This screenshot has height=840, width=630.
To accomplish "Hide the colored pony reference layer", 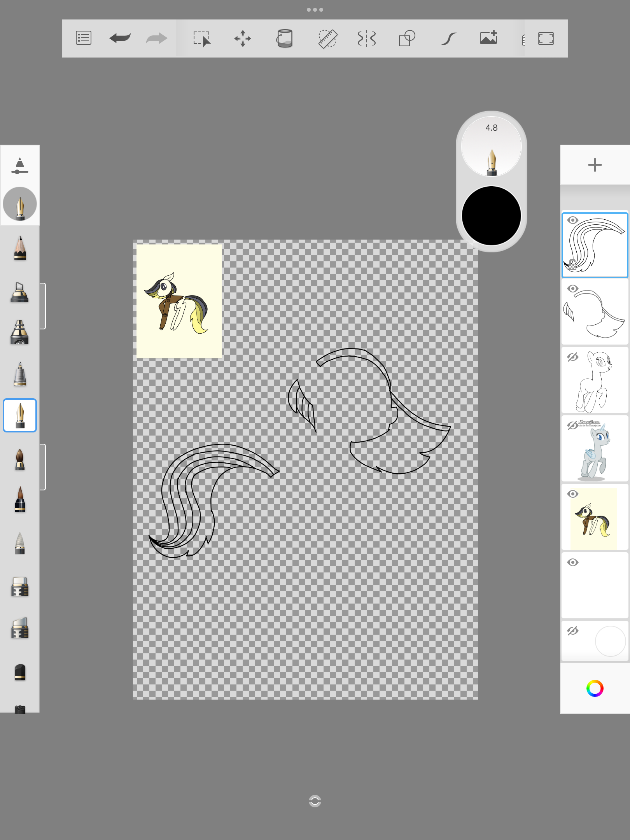I will click(573, 494).
